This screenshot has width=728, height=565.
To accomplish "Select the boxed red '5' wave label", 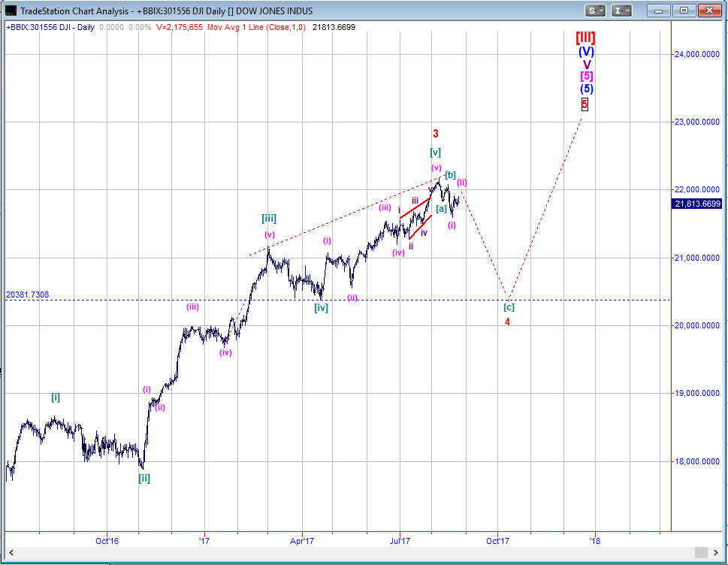I will (585, 104).
